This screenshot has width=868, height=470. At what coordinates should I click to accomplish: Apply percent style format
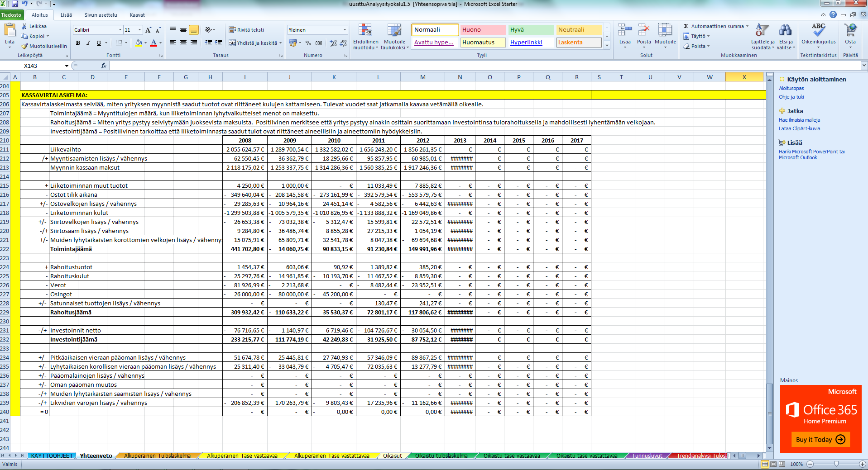coord(308,43)
